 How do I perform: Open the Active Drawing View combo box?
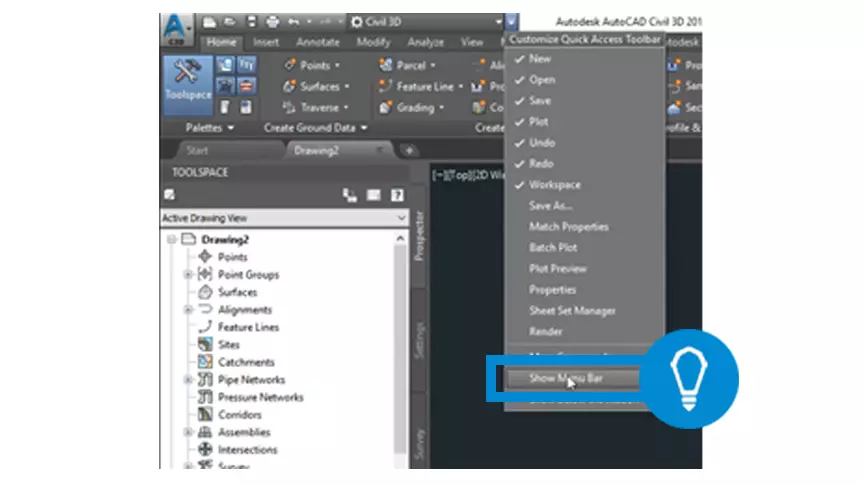[x=285, y=218]
